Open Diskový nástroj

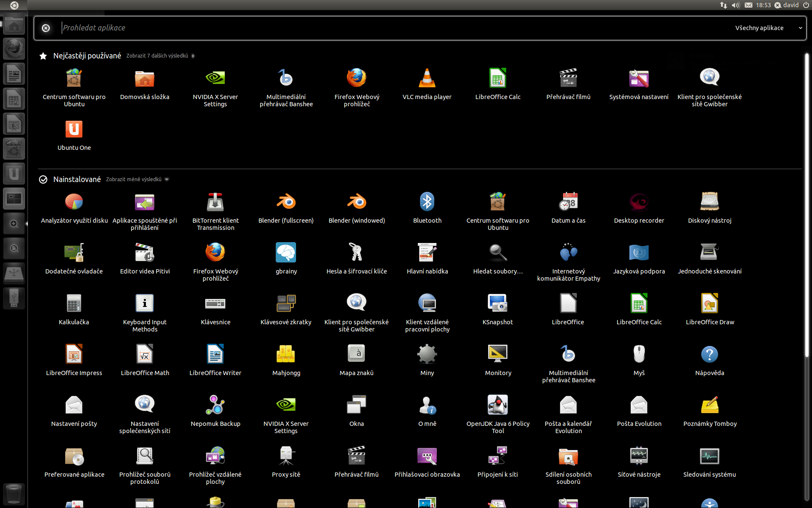coord(710,207)
